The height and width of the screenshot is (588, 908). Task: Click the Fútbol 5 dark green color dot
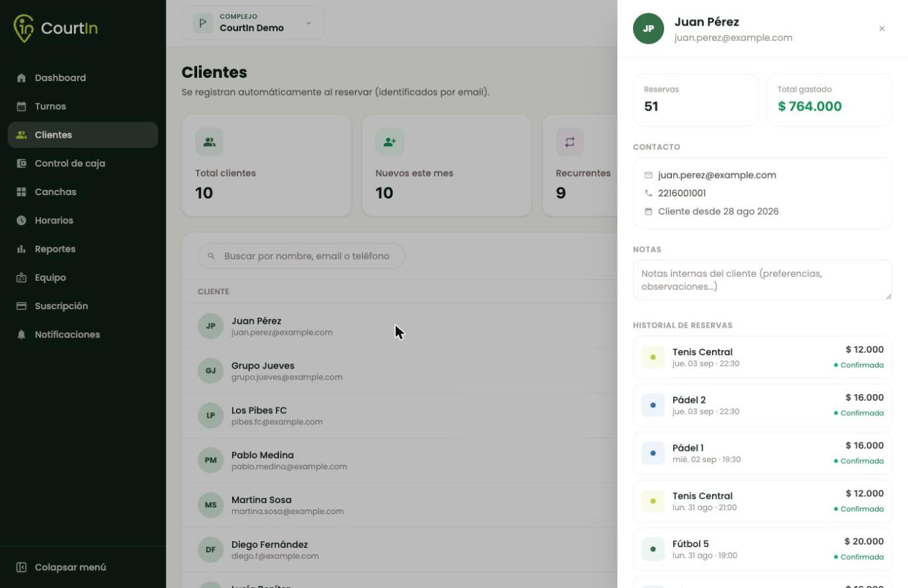pos(653,549)
